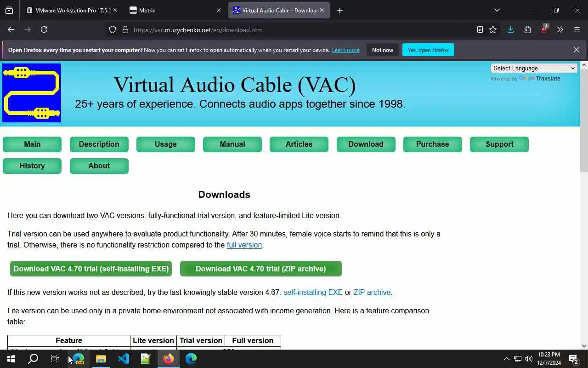This screenshot has height=368, width=588.
Task: Toggle reader view icon in address bar
Action: [480, 29]
